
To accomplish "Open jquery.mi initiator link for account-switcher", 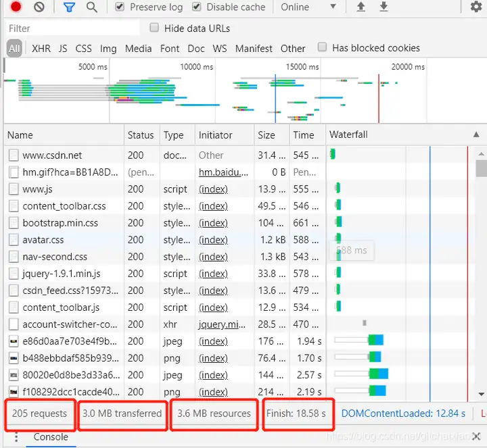I will click(222, 324).
